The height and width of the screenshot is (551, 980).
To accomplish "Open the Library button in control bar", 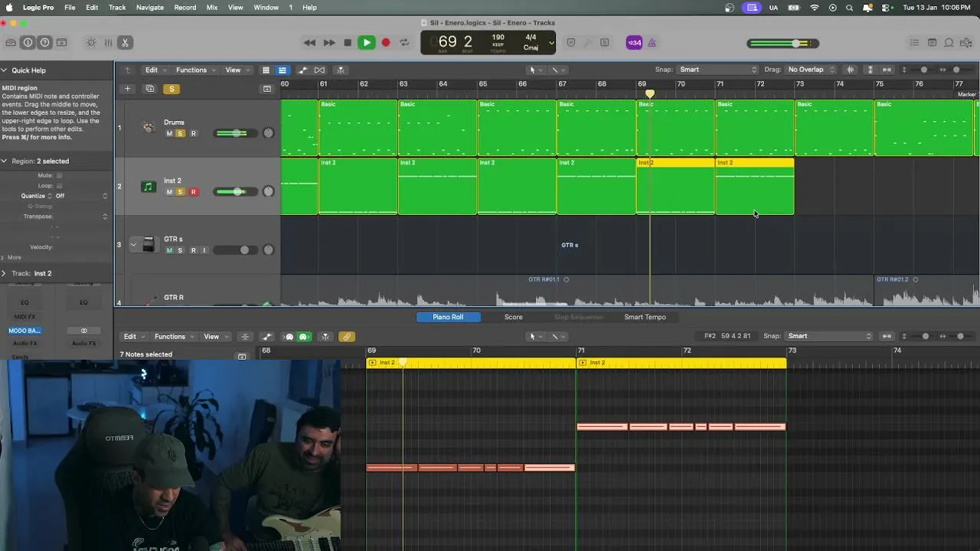I will [x=11, y=43].
